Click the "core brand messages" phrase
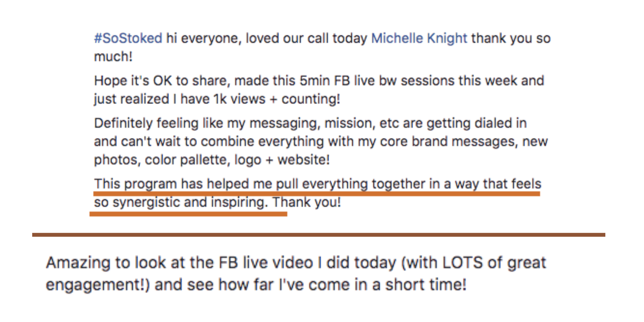This screenshot has width=644, height=322. (449, 142)
